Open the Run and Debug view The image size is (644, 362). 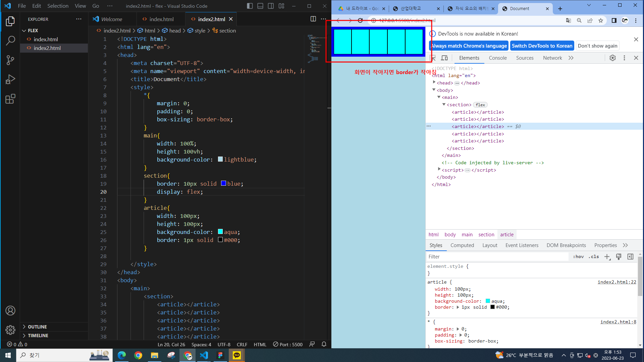10,79
